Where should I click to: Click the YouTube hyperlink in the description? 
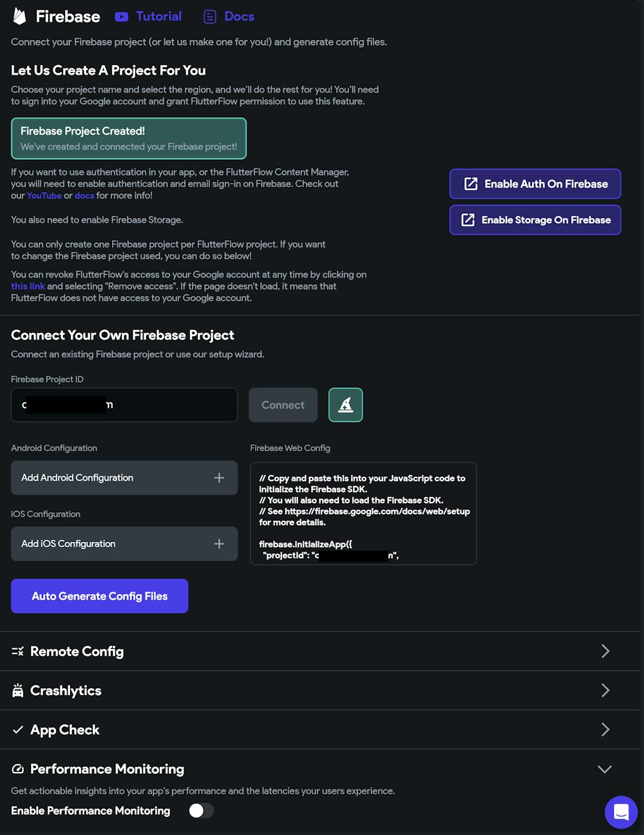pos(44,196)
